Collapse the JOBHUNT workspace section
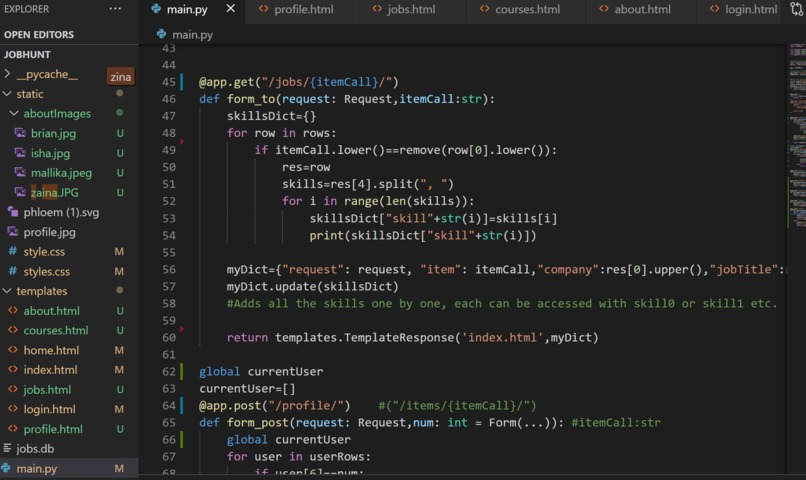This screenshot has height=480, width=806. [x=27, y=54]
